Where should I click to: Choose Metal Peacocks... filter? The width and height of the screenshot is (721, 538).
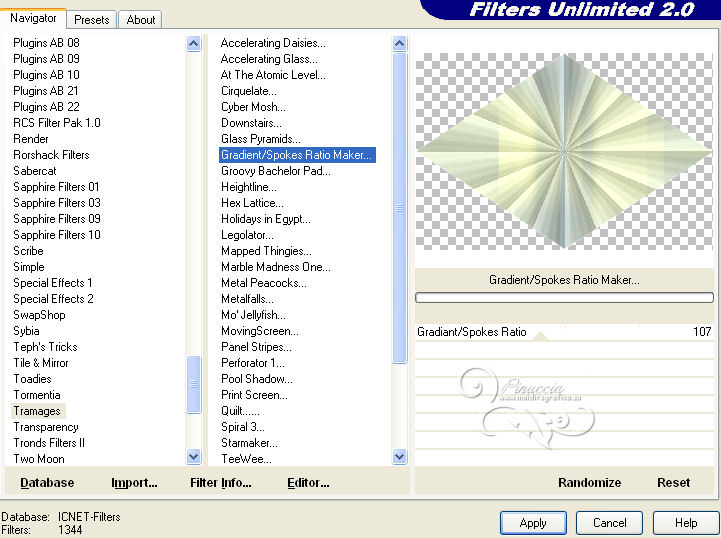[x=263, y=283]
